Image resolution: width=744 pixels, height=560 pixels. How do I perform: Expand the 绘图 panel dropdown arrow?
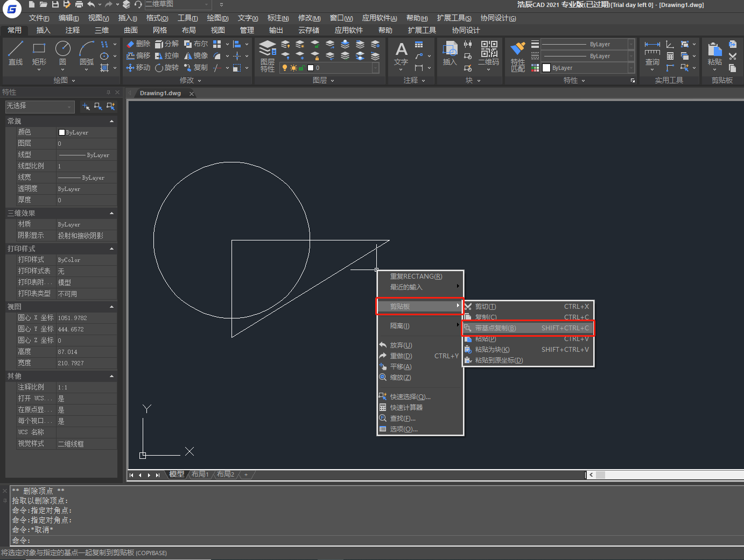[73, 81]
